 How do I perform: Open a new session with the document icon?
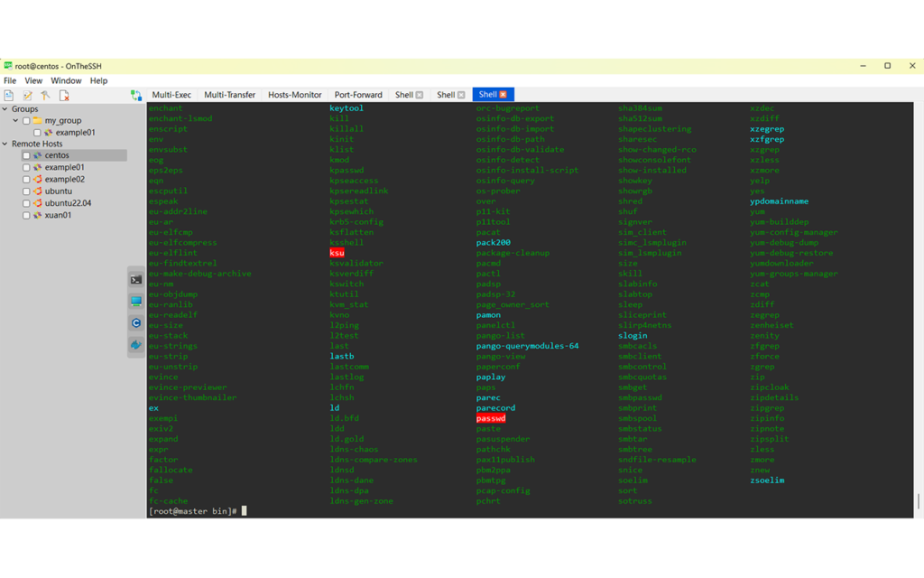(8, 95)
